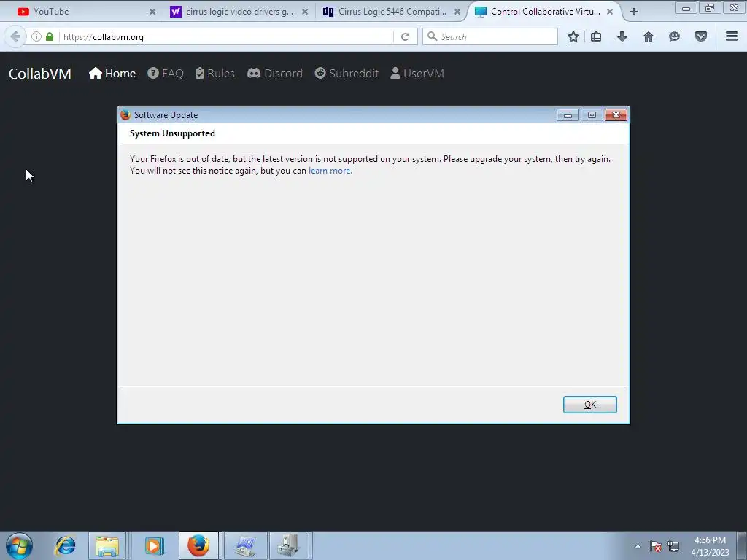Open the Hello chat smiley icon
Viewport: 747px width, 560px height.
tap(674, 36)
